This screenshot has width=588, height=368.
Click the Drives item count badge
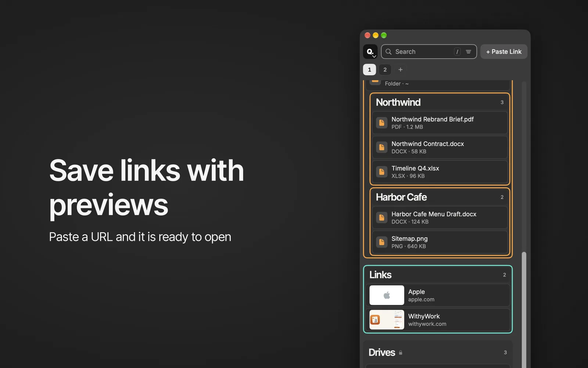coord(505,353)
